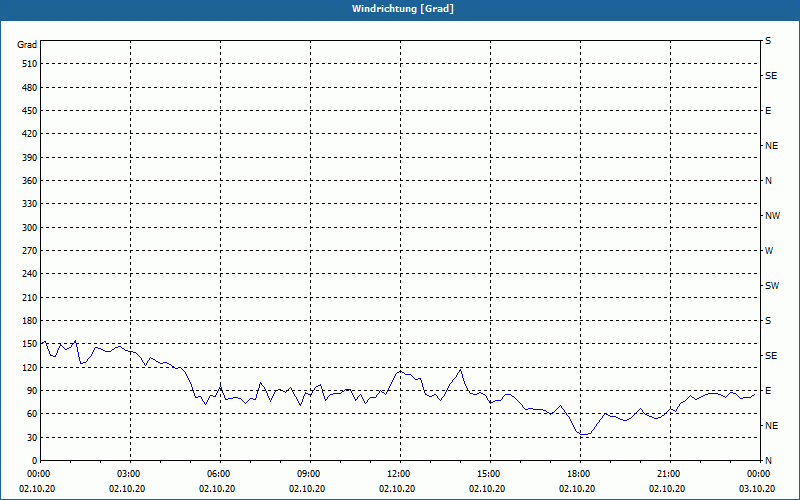Select the 30 degree axis label
The height and width of the screenshot is (500, 800).
(x=32, y=438)
